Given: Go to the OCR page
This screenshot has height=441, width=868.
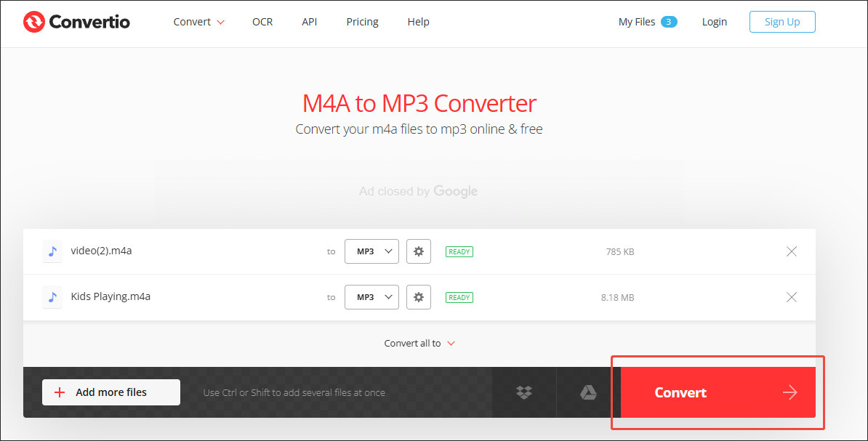Looking at the screenshot, I should click(262, 22).
